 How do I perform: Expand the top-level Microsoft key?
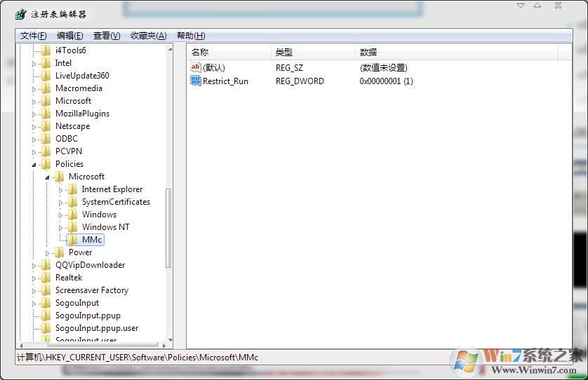coord(34,102)
